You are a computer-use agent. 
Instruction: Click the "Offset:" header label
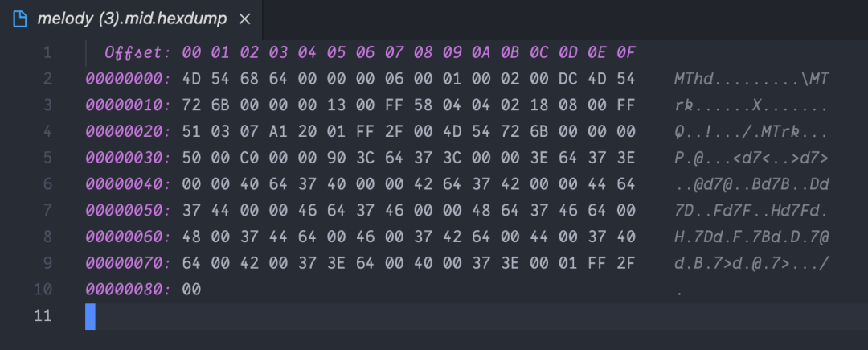click(137, 52)
